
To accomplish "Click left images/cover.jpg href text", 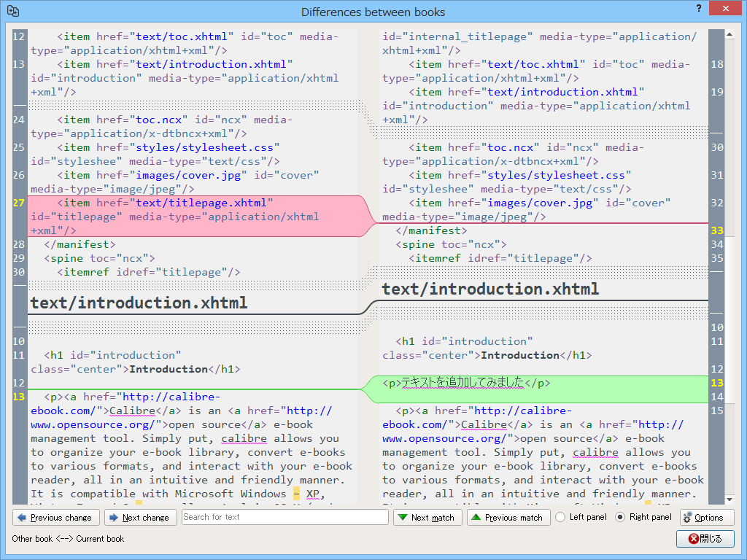I will pyautogui.click(x=189, y=175).
